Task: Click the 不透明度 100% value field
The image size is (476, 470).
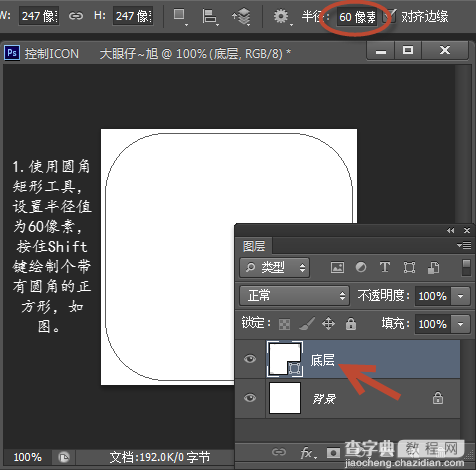Action: click(433, 296)
